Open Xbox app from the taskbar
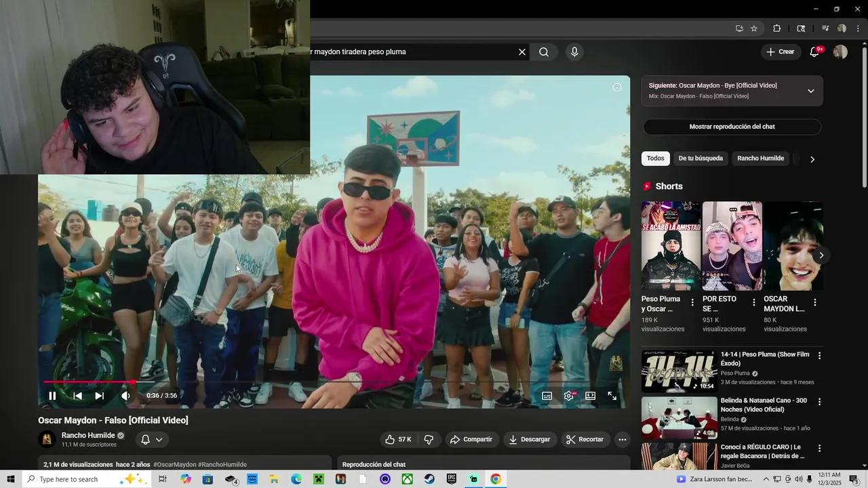The image size is (868, 488). [x=407, y=479]
